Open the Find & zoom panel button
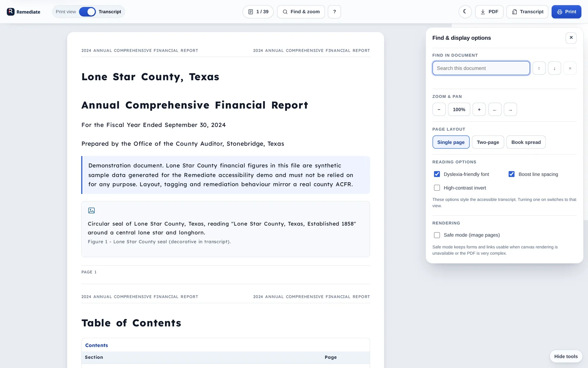The width and height of the screenshot is (588, 368). pyautogui.click(x=301, y=12)
